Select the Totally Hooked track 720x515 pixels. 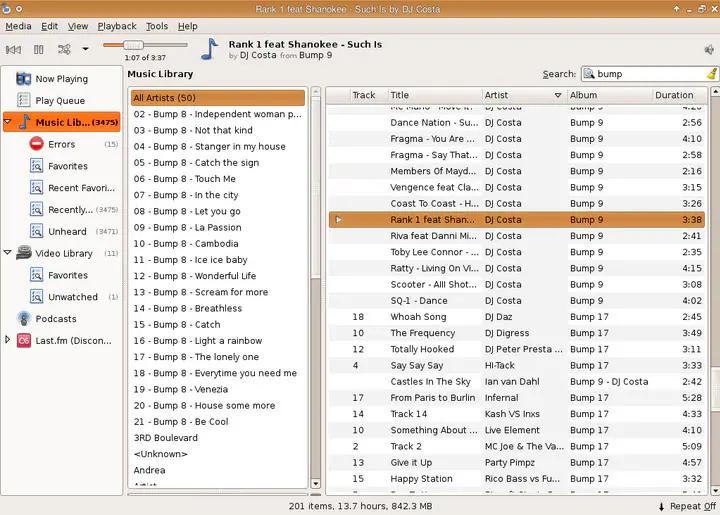coord(517,349)
